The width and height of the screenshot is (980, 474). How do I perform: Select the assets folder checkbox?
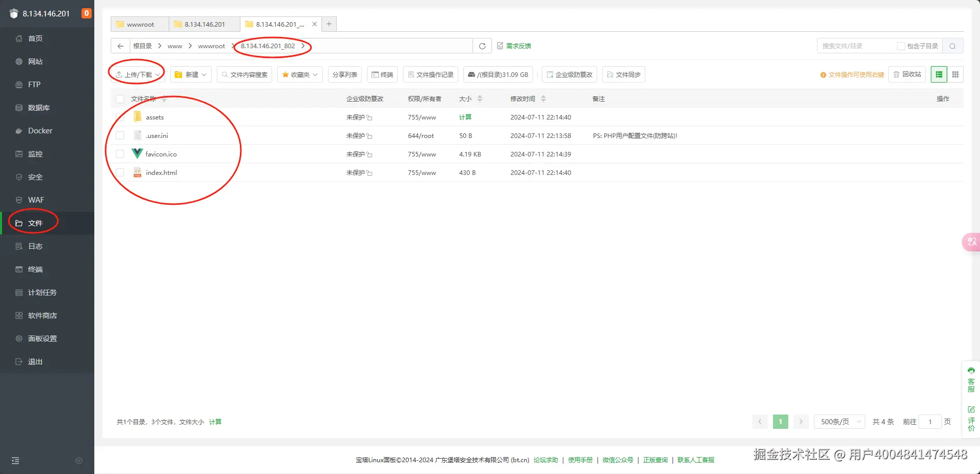(120, 117)
